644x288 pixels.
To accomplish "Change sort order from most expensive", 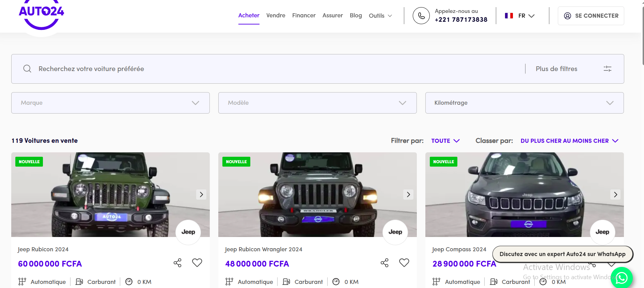I will click(x=569, y=141).
